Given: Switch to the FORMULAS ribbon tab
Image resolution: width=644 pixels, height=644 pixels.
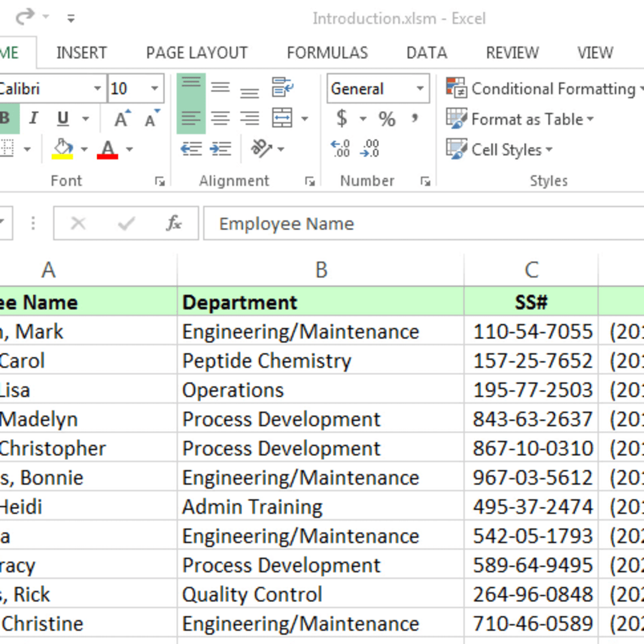Looking at the screenshot, I should tap(327, 53).
